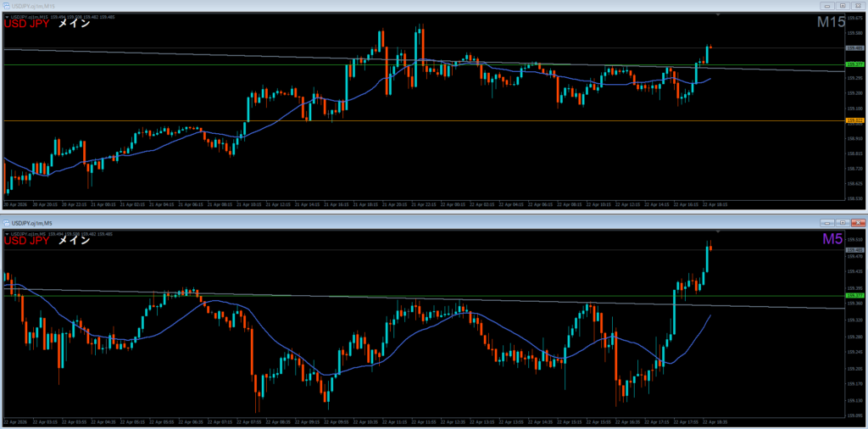The width and height of the screenshot is (868, 429).
Task: Minimize the USDJPY M5 chart window
Action: tap(829, 222)
